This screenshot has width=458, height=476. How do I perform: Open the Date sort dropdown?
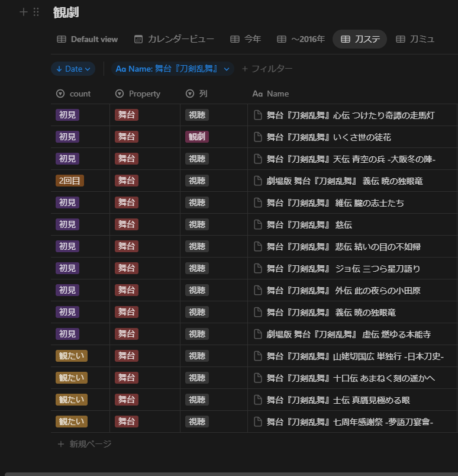73,69
